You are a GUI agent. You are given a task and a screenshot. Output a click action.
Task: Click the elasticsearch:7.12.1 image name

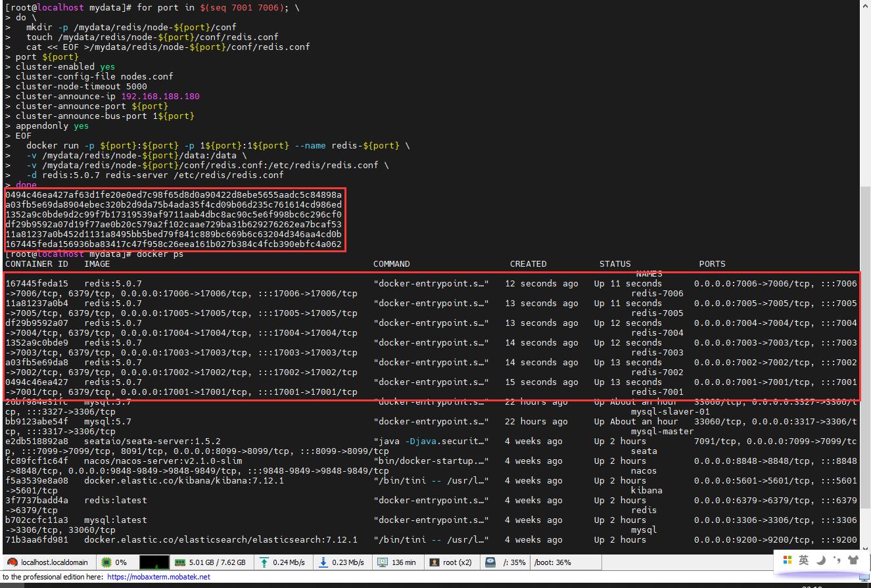(221, 540)
